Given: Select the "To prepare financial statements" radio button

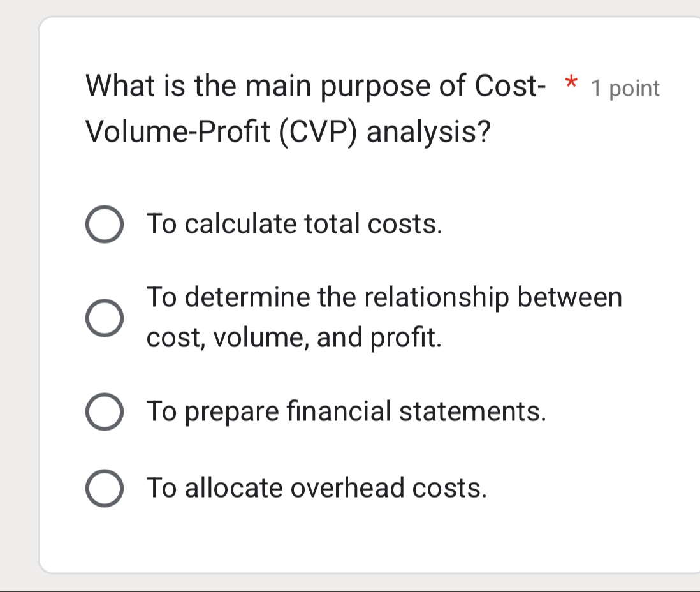Looking at the screenshot, I should click(105, 412).
